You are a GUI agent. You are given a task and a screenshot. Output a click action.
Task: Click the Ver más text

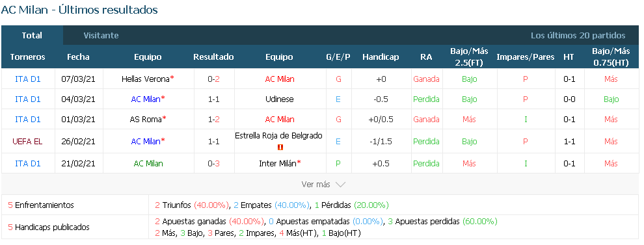tap(315, 185)
